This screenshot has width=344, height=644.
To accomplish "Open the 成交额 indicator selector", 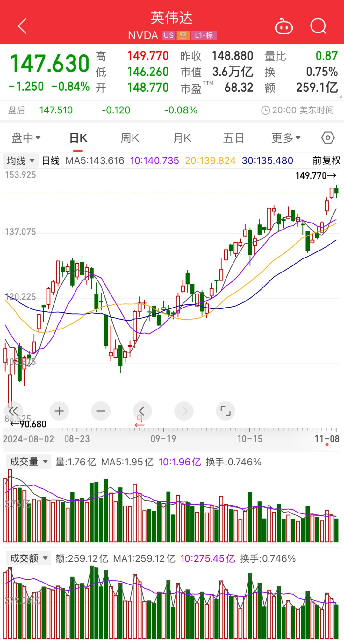I will click(x=29, y=558).
